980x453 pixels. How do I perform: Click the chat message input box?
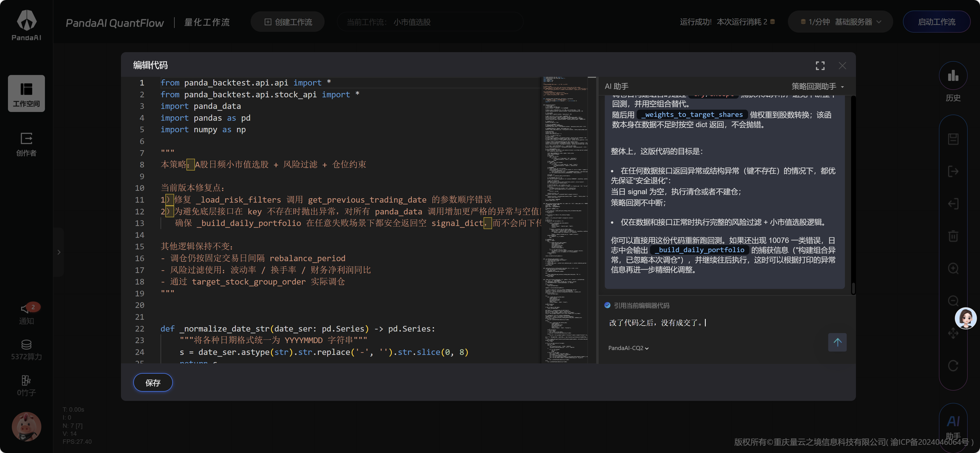(715, 323)
